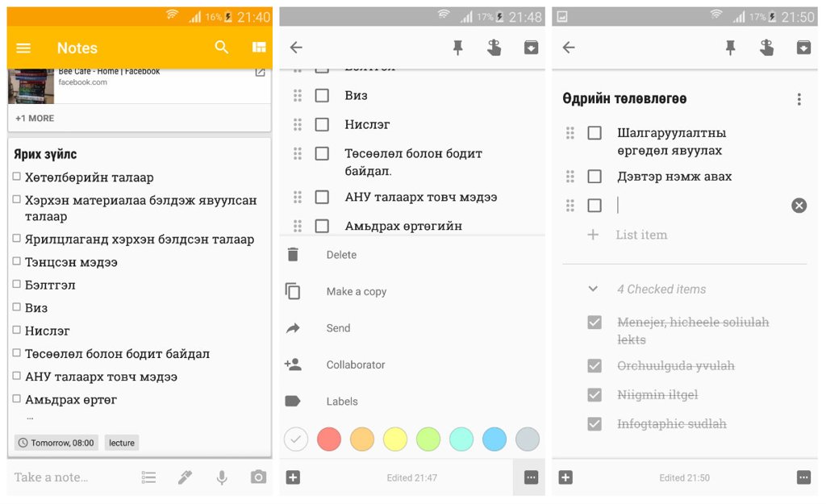Pick the blue note color swatch
Image resolution: width=826 pixels, height=504 pixels.
tap(494, 439)
